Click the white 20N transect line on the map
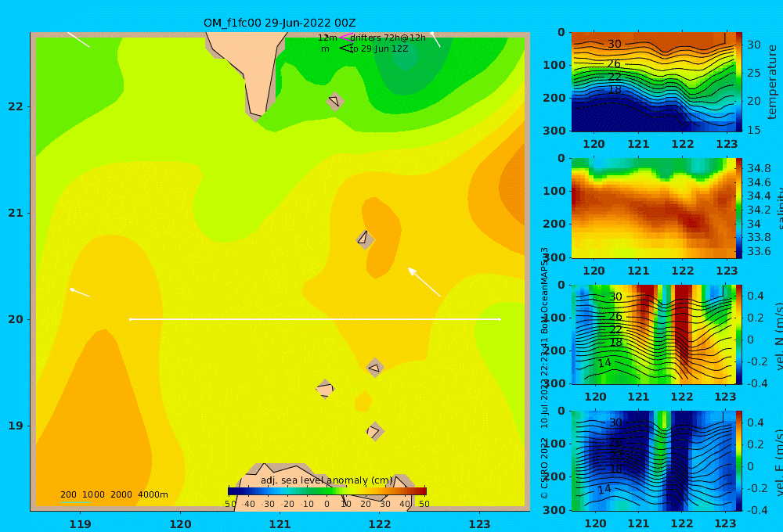The image size is (783, 532). pyautogui.click(x=315, y=319)
